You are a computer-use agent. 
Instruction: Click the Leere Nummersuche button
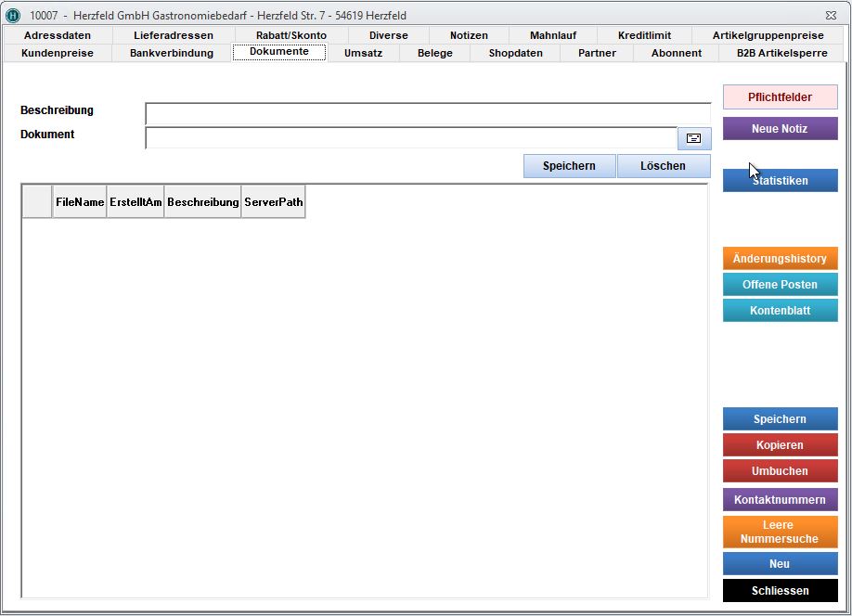point(780,532)
